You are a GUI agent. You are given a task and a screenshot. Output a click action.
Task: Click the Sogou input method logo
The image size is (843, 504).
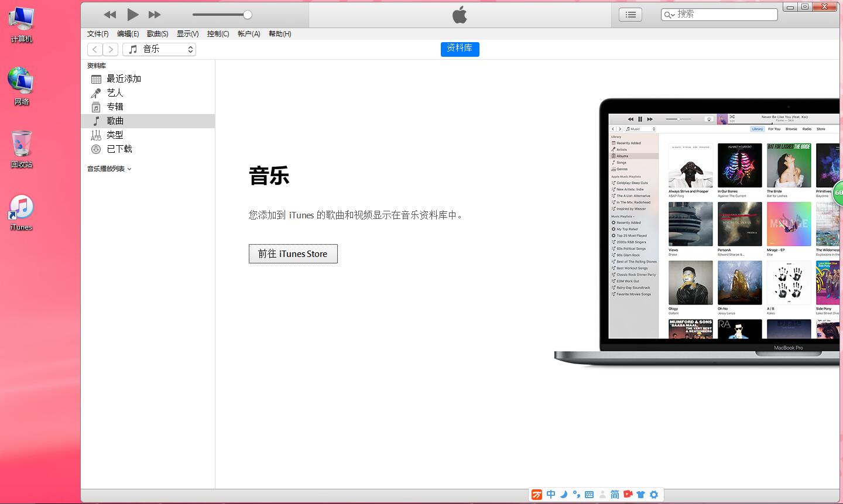point(537,495)
